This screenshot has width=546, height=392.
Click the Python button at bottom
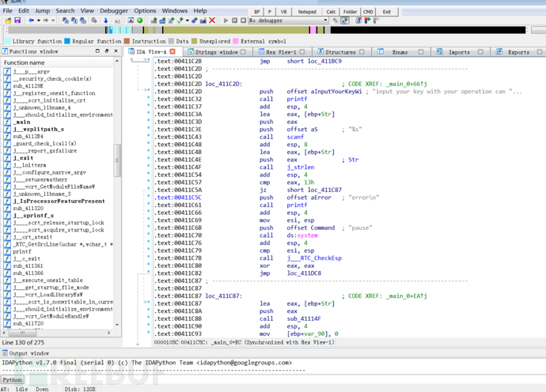[x=13, y=380]
